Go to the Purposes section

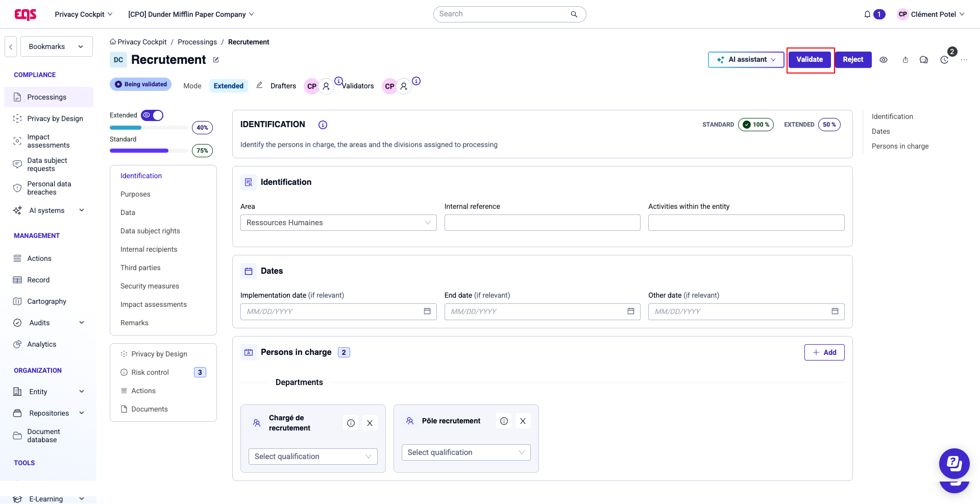click(135, 194)
